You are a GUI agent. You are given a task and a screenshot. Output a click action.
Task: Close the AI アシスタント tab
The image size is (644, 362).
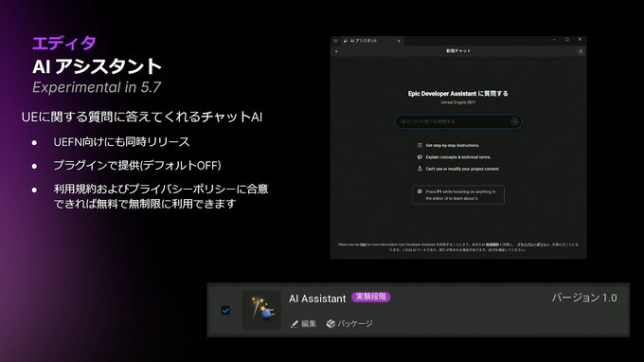[399, 41]
